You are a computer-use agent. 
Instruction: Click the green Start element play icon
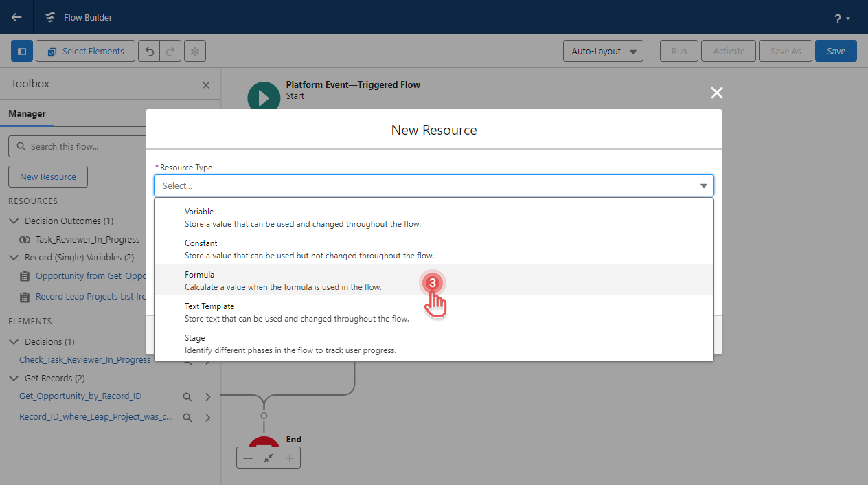click(x=264, y=96)
